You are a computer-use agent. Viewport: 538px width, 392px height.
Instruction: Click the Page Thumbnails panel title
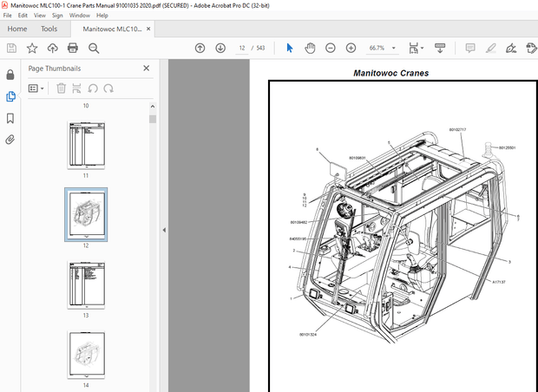[54, 69]
